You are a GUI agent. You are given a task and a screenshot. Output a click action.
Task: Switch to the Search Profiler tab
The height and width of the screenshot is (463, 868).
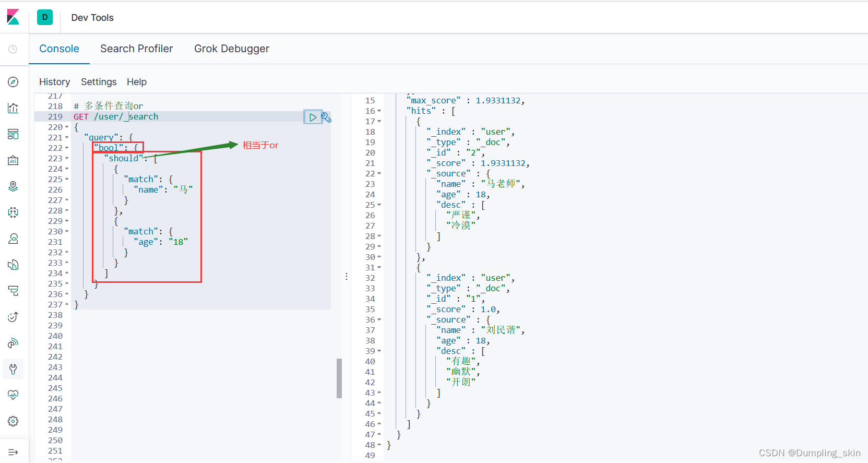pos(136,49)
